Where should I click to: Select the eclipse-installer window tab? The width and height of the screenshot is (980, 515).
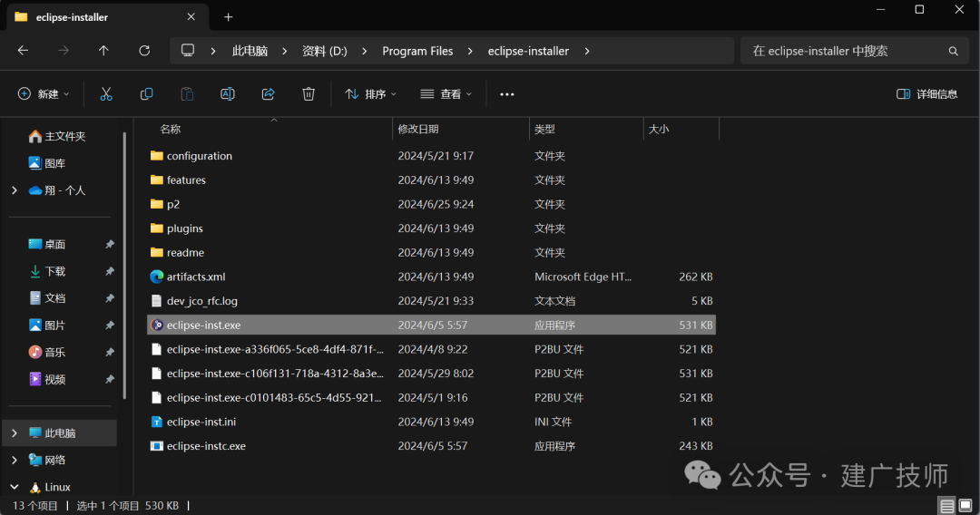pos(107,17)
